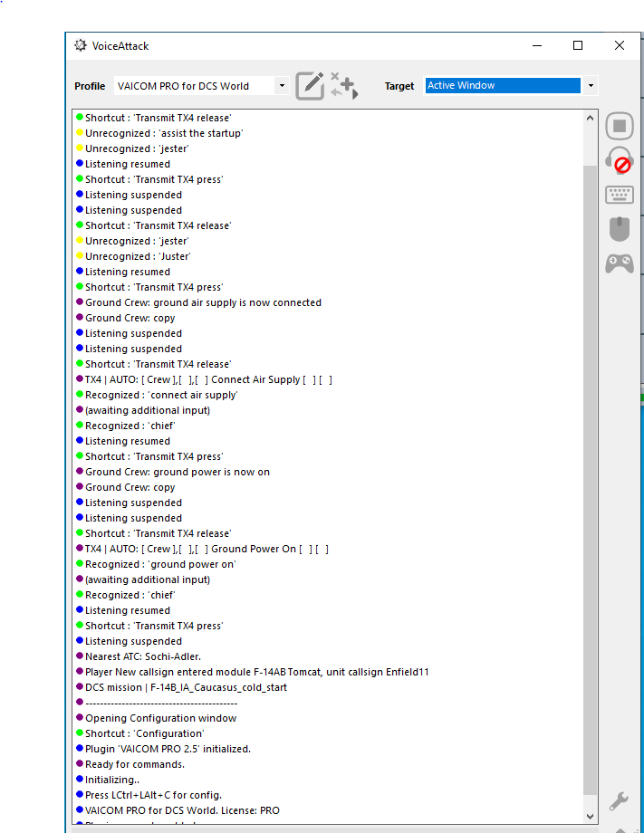
Task: Expand the Target dropdown arrow
Action: click(x=591, y=85)
